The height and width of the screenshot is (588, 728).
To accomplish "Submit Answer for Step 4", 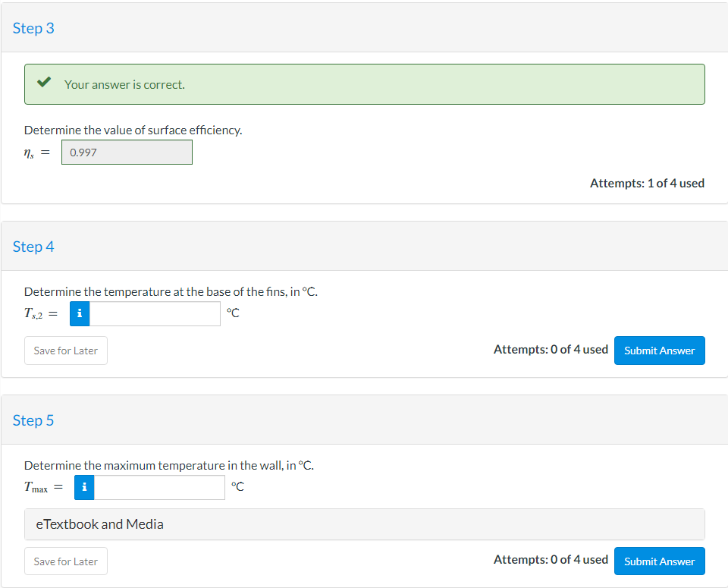I will pyautogui.click(x=659, y=351).
